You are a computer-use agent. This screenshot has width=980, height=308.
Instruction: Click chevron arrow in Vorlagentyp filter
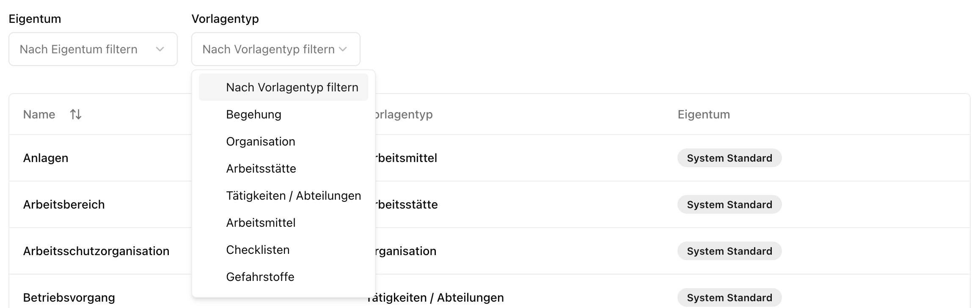[343, 49]
